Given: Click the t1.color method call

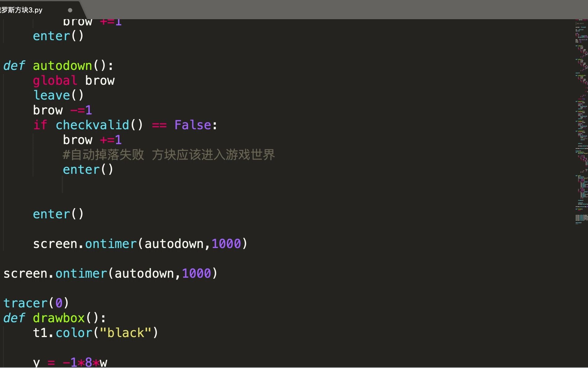Looking at the screenshot, I should click(73, 333).
